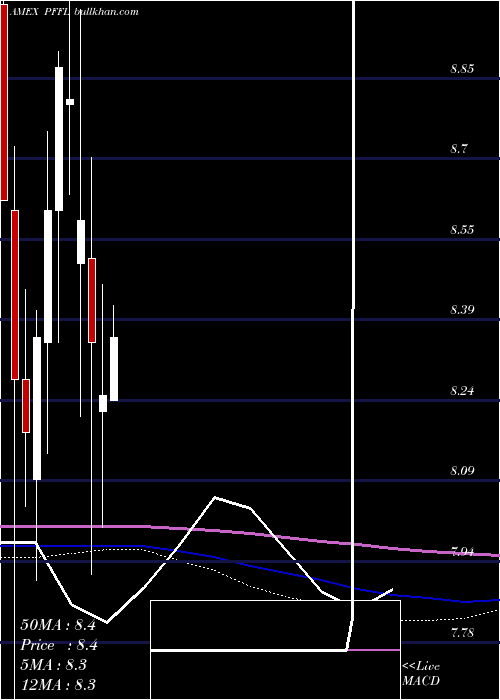
Task: Click the AMEX PFFL chart title
Action: (x=38, y=12)
